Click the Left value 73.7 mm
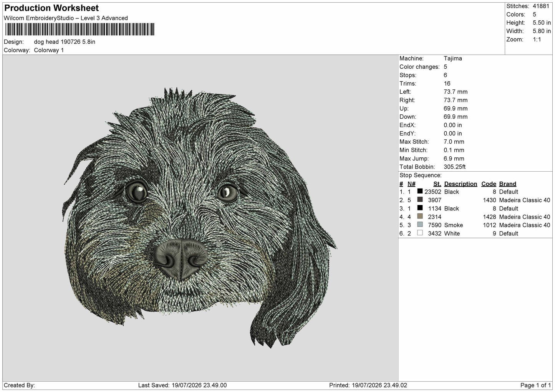Image resolution: width=555 pixels, height=392 pixels. [x=456, y=92]
